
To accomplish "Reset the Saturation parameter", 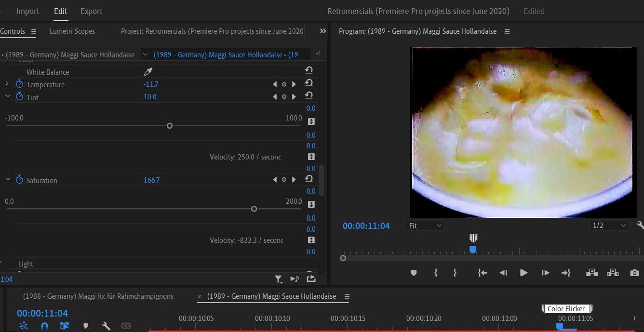I will tap(309, 179).
